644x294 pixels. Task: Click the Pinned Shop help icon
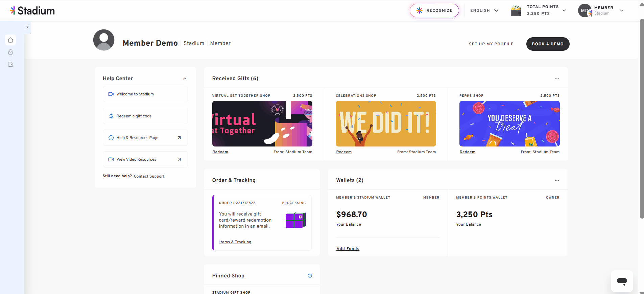[x=310, y=276]
